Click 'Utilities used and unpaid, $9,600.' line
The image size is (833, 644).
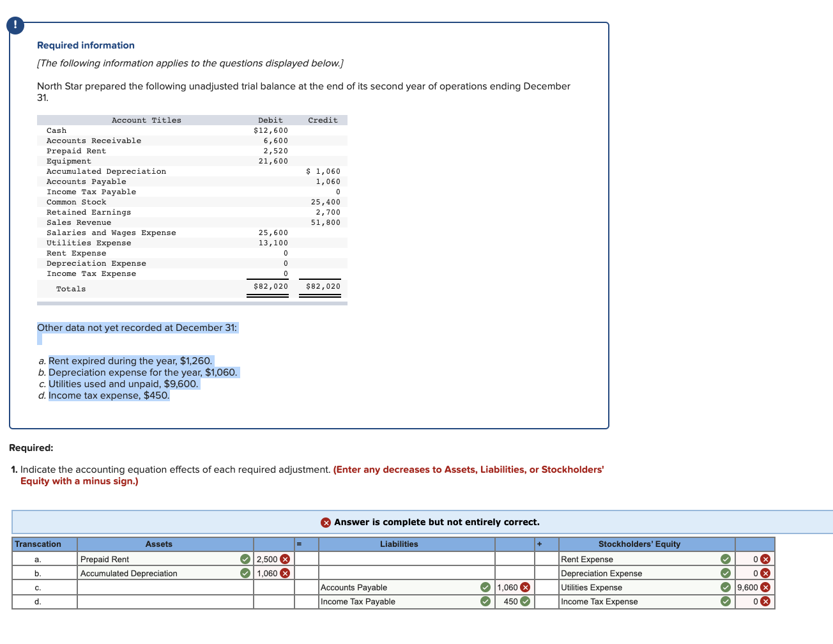123,384
